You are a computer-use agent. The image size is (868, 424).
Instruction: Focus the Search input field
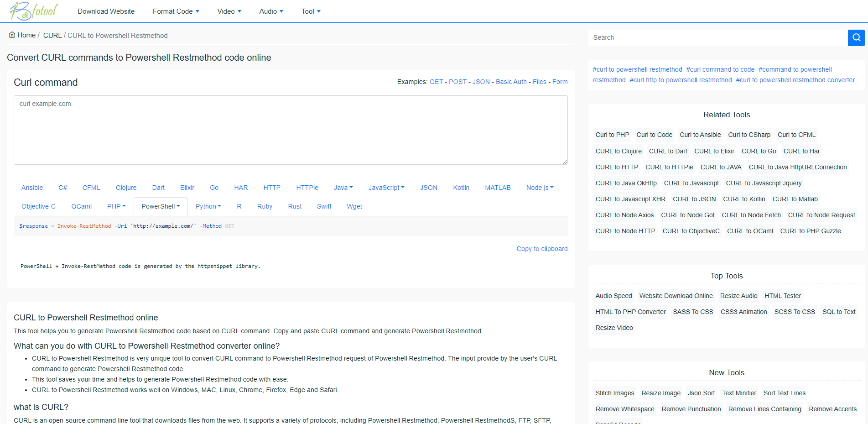click(x=717, y=37)
